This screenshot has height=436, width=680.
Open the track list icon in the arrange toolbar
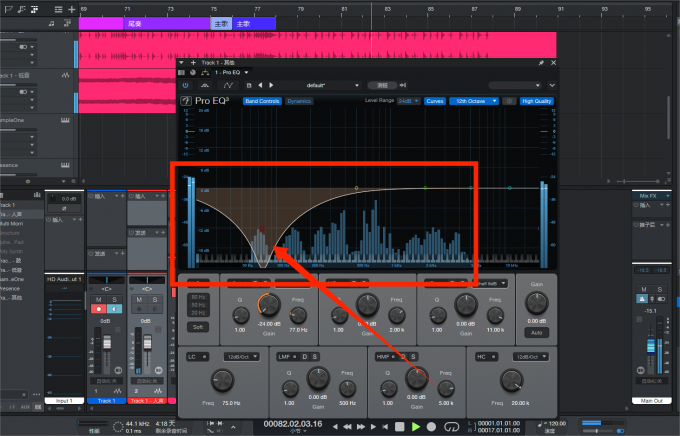point(59,9)
